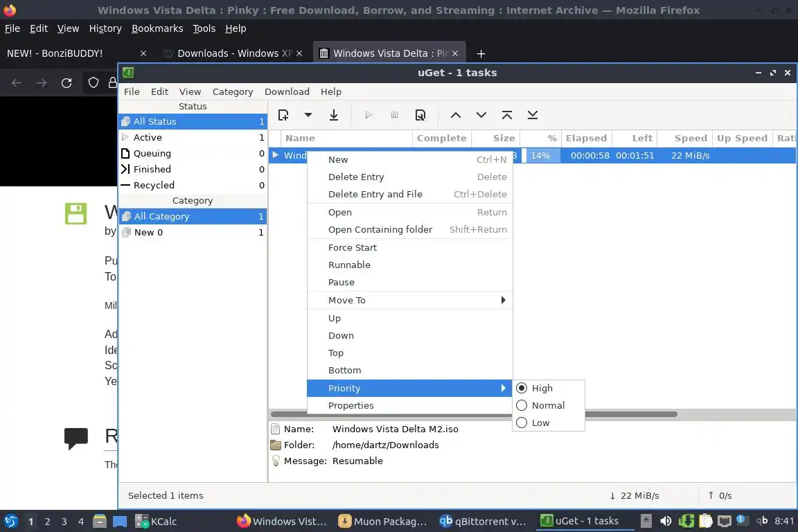Click the move to bottom toolbar icon

(x=532, y=115)
